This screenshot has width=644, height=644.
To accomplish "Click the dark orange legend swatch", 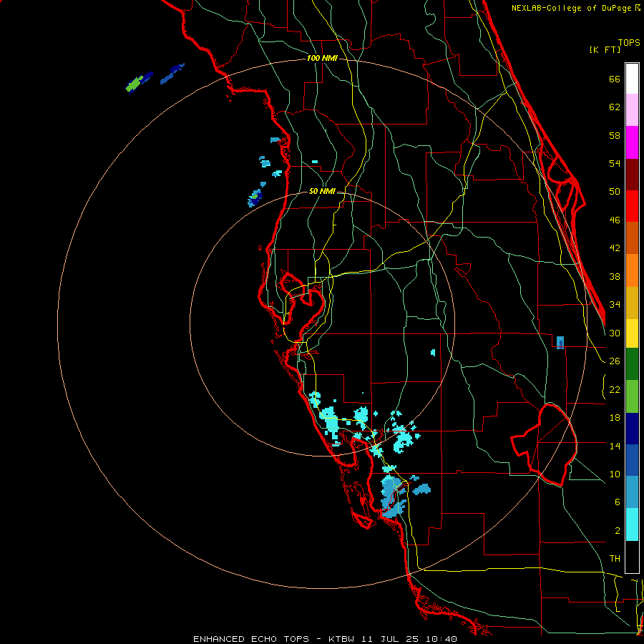I will [x=632, y=238].
